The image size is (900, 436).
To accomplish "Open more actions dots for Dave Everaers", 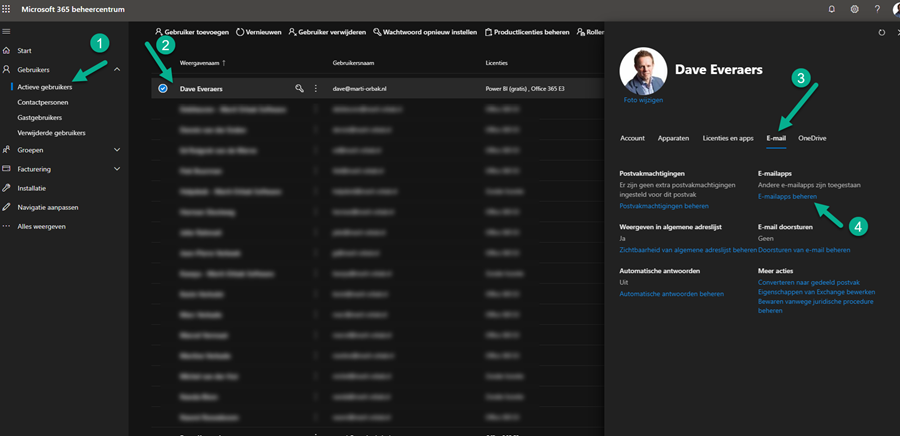I will click(x=315, y=89).
